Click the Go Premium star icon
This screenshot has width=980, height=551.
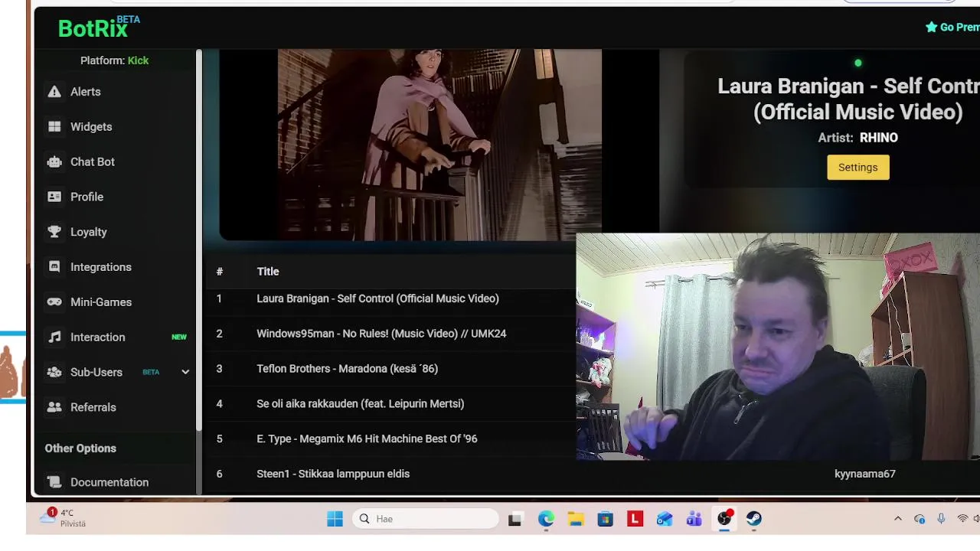pyautogui.click(x=931, y=27)
